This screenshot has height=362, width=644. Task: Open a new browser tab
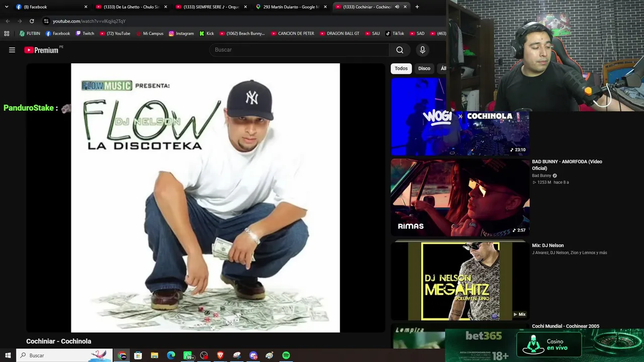tap(417, 7)
